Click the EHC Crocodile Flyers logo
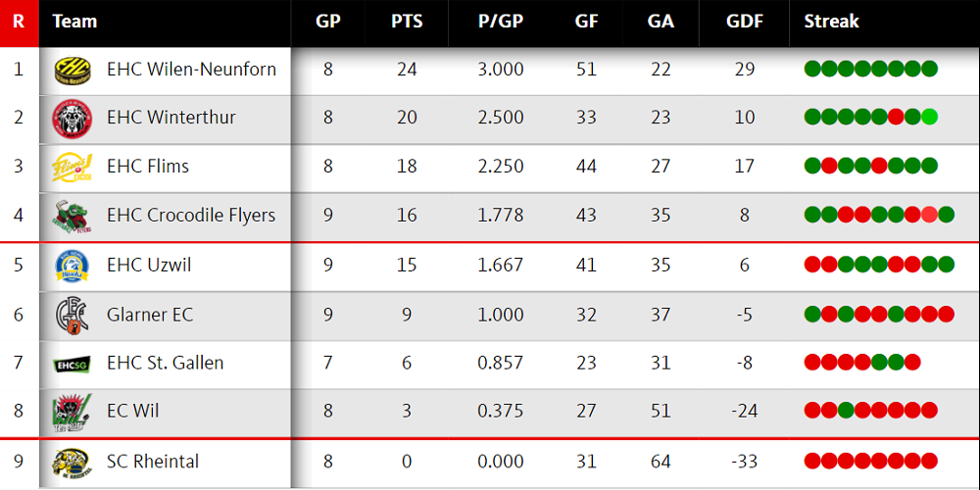Image resolution: width=980 pixels, height=490 pixels. (73, 216)
